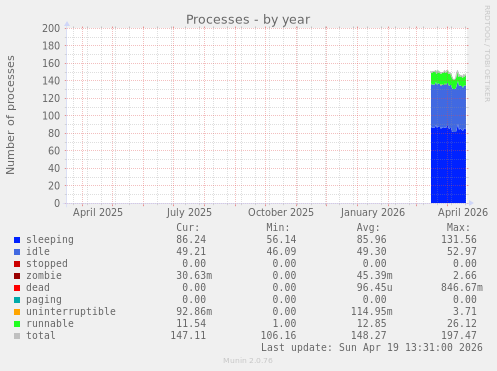497x371 pixels.
Task: Click the uninterruptible legend color swatch
Action: (x=17, y=312)
